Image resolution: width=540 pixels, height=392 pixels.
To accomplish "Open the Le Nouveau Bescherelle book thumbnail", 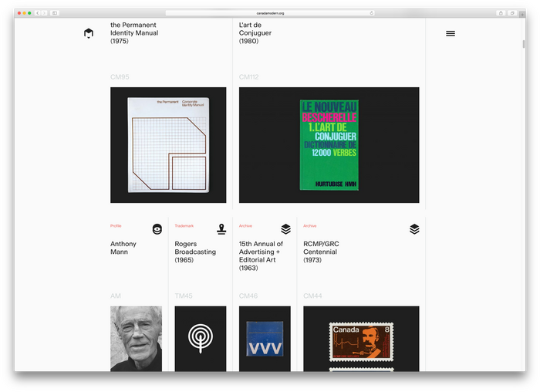I will [x=329, y=145].
